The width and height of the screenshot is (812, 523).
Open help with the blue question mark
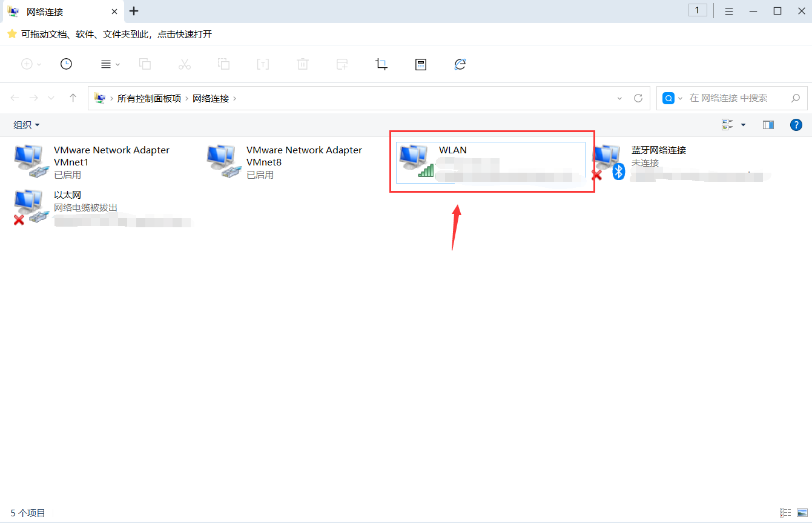(796, 125)
